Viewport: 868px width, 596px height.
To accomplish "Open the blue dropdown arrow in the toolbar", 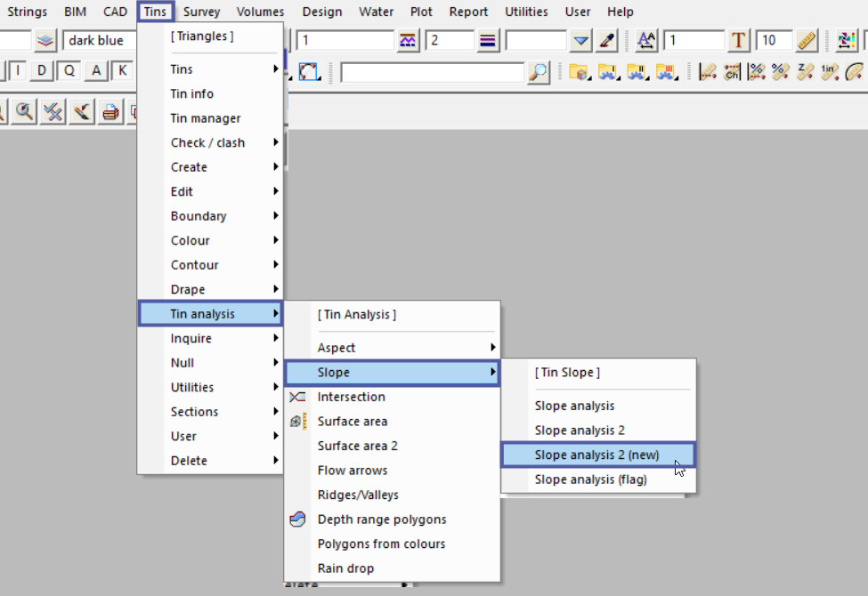I will (x=580, y=41).
